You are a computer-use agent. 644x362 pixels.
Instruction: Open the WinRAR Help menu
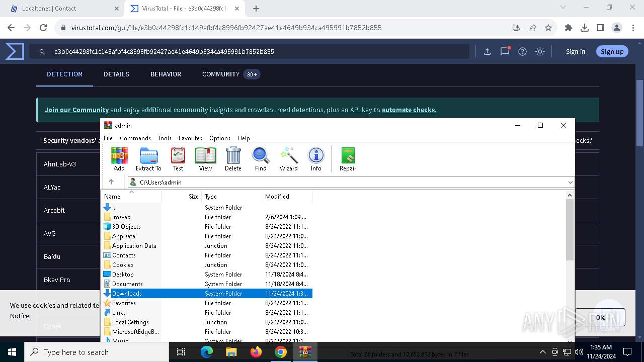tap(244, 138)
